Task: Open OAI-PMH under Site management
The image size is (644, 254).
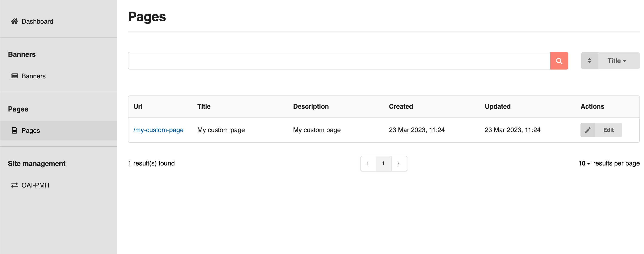Action: [x=35, y=185]
